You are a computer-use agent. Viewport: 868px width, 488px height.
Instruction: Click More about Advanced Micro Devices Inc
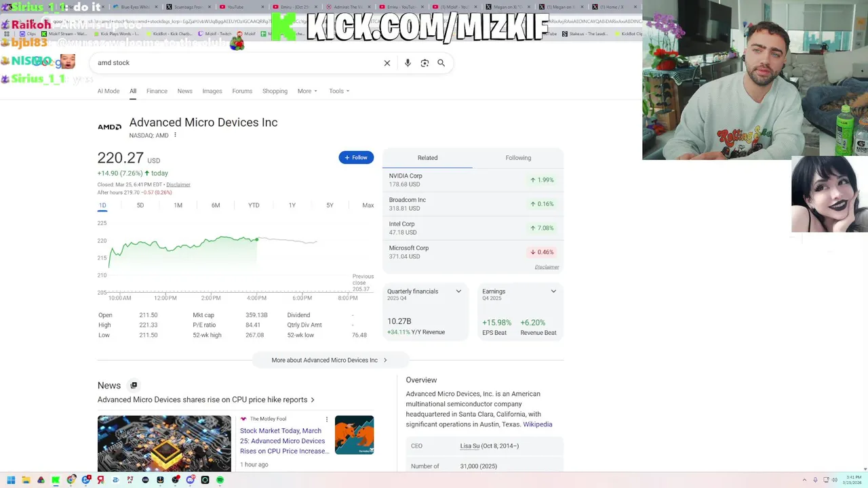click(330, 360)
